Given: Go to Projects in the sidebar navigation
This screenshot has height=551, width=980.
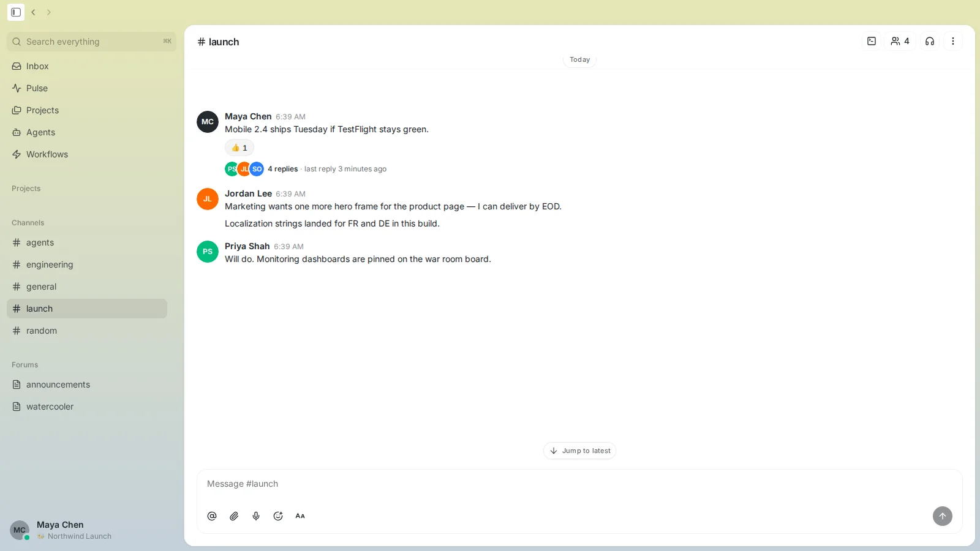Looking at the screenshot, I should 87,110.
